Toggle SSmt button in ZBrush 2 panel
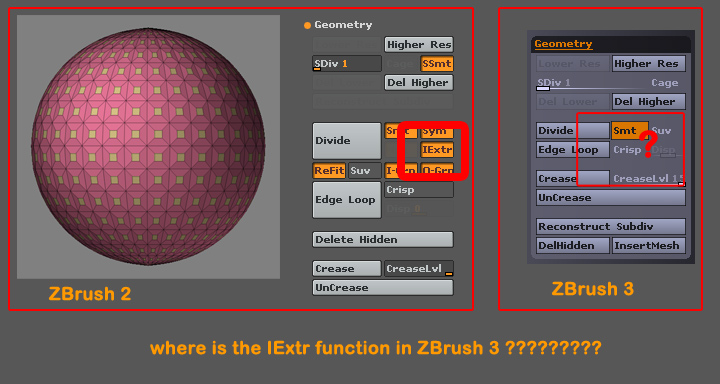Viewport: 720px width, 384px height. (437, 63)
